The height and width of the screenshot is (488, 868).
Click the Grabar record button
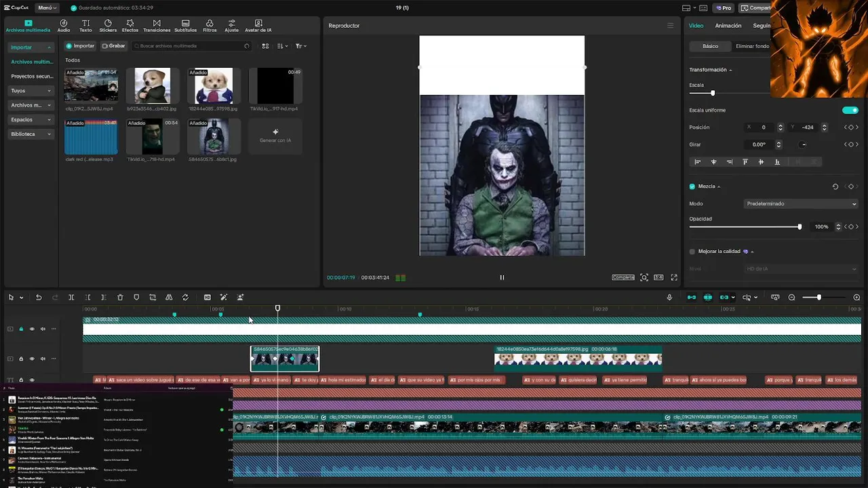(x=113, y=46)
